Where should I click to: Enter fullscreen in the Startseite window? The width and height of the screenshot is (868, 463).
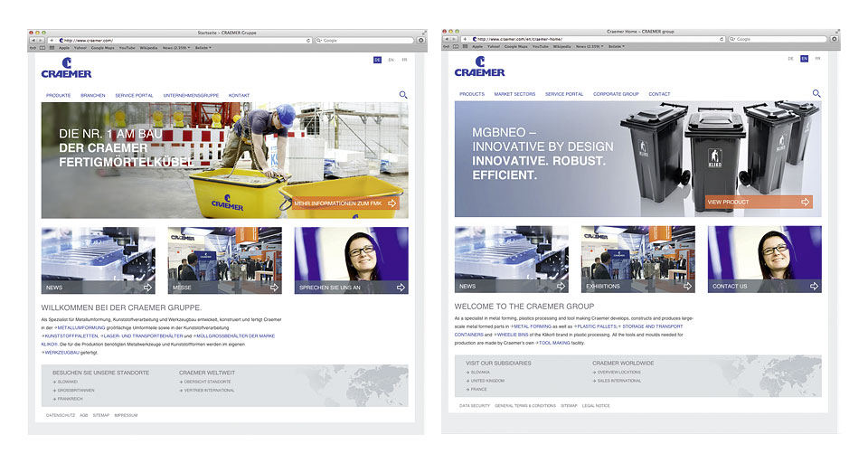(423, 33)
